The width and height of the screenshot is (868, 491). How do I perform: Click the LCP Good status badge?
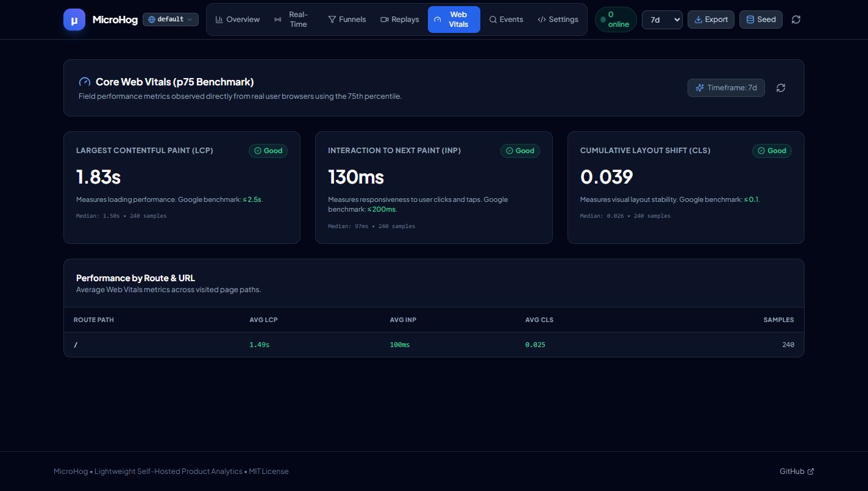(x=268, y=151)
